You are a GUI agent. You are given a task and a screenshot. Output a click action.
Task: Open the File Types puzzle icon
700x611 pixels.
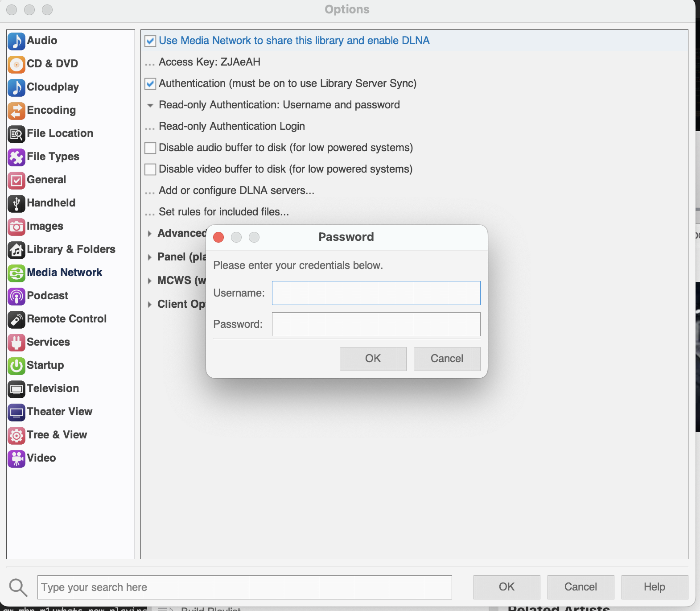pyautogui.click(x=16, y=157)
